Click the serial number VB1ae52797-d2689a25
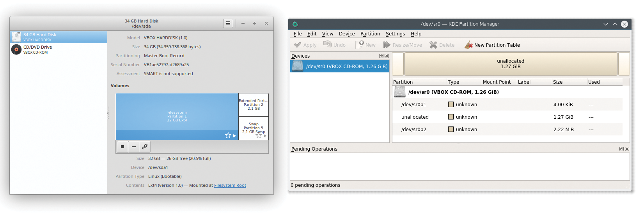644x216 pixels. coord(166,65)
